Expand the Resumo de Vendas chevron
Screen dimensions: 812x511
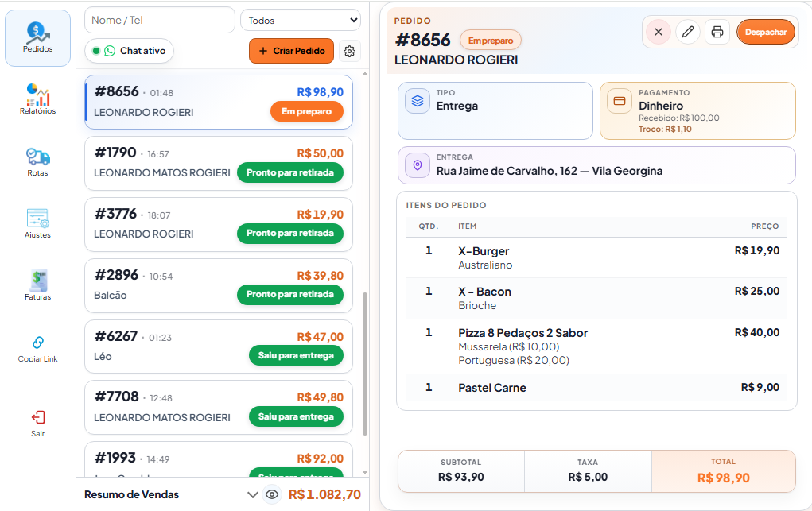[x=253, y=494]
